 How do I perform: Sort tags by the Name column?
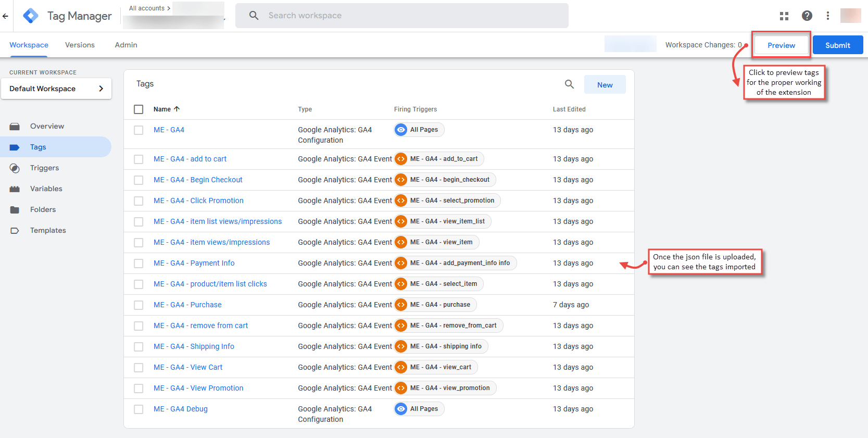tap(167, 109)
